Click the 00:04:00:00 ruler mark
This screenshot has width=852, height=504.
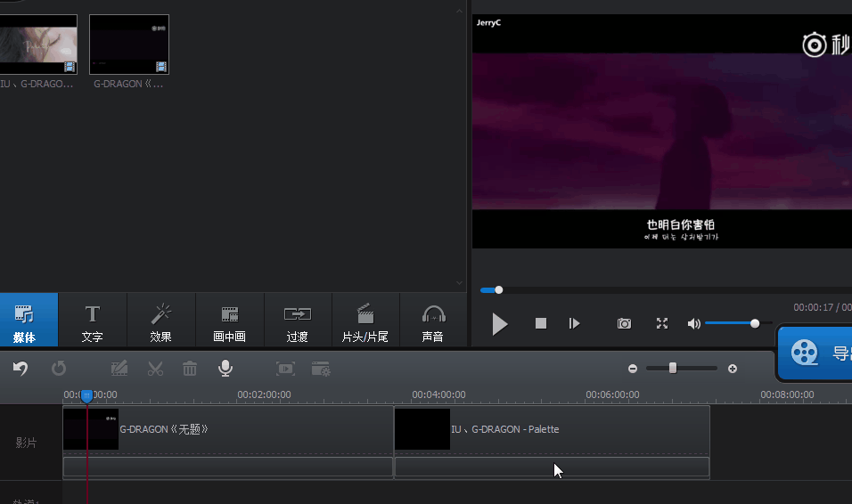438,394
